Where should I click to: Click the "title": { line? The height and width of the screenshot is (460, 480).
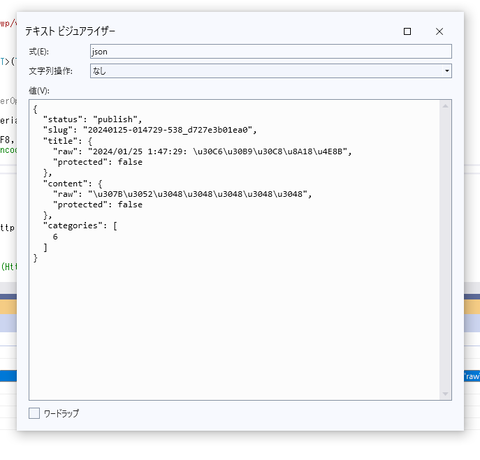click(68, 141)
